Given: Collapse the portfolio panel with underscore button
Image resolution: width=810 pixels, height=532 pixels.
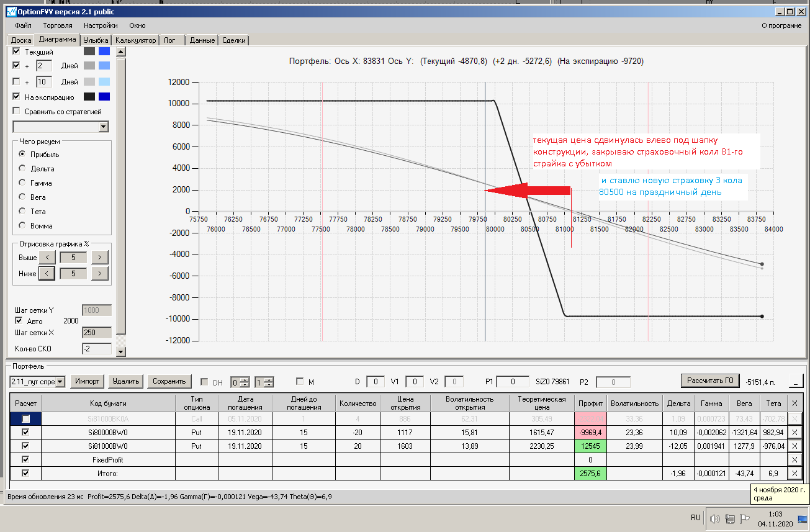Looking at the screenshot, I should (795, 381).
